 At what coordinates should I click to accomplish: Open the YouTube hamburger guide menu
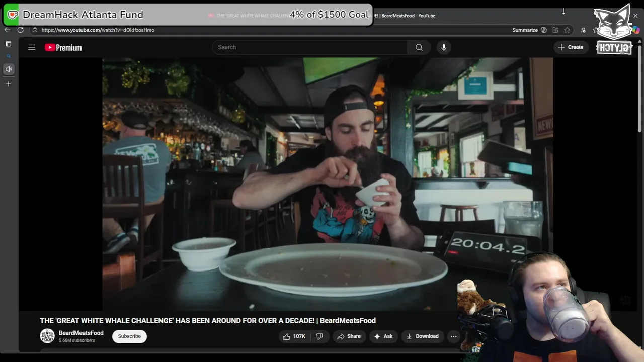coord(32,47)
